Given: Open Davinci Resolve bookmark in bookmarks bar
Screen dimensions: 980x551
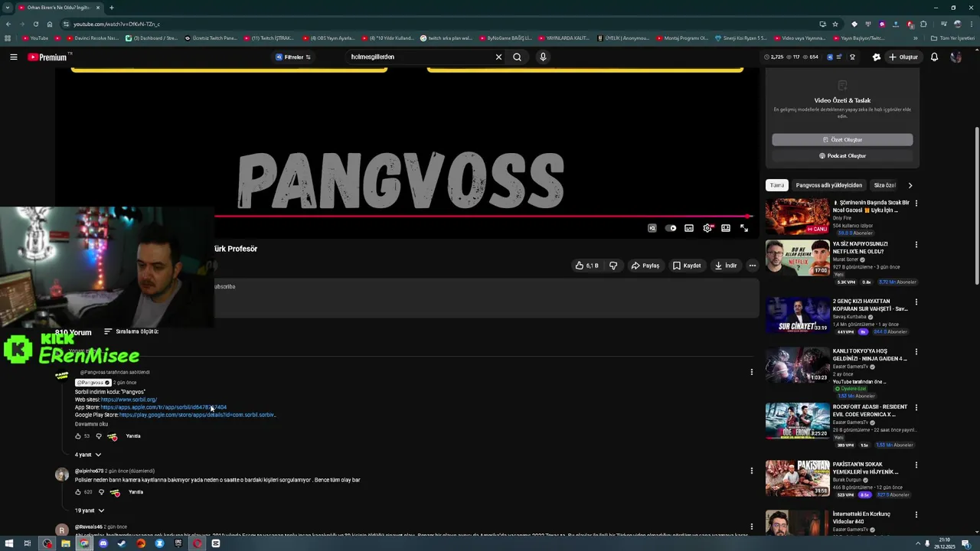Looking at the screenshot, I should click(92, 38).
